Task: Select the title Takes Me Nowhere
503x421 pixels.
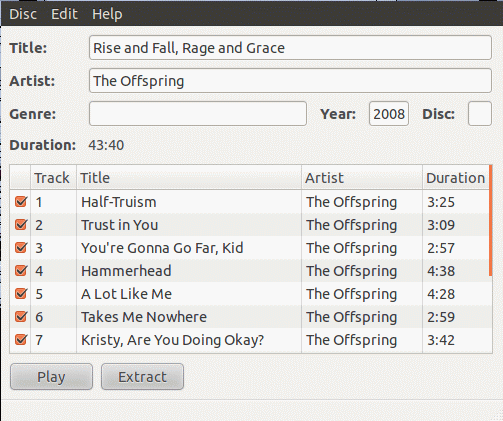Action: point(144,317)
